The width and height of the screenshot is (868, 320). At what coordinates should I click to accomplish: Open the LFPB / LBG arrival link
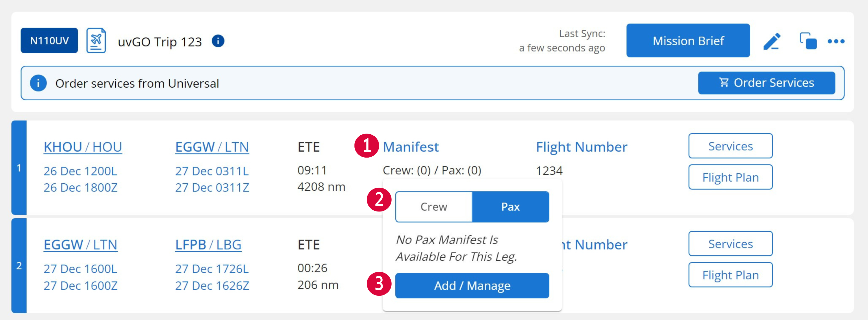(208, 245)
